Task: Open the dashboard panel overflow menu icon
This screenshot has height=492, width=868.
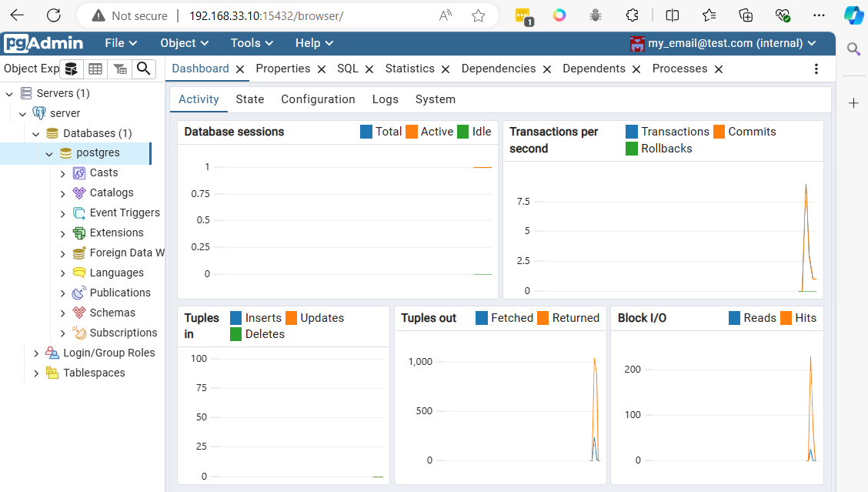Action: point(817,69)
